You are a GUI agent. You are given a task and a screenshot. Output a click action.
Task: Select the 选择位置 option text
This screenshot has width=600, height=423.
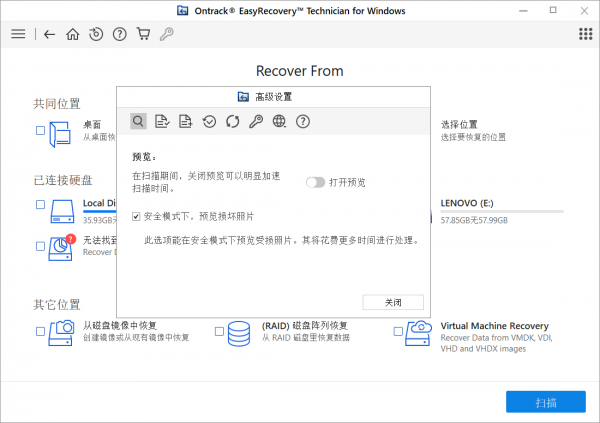459,125
